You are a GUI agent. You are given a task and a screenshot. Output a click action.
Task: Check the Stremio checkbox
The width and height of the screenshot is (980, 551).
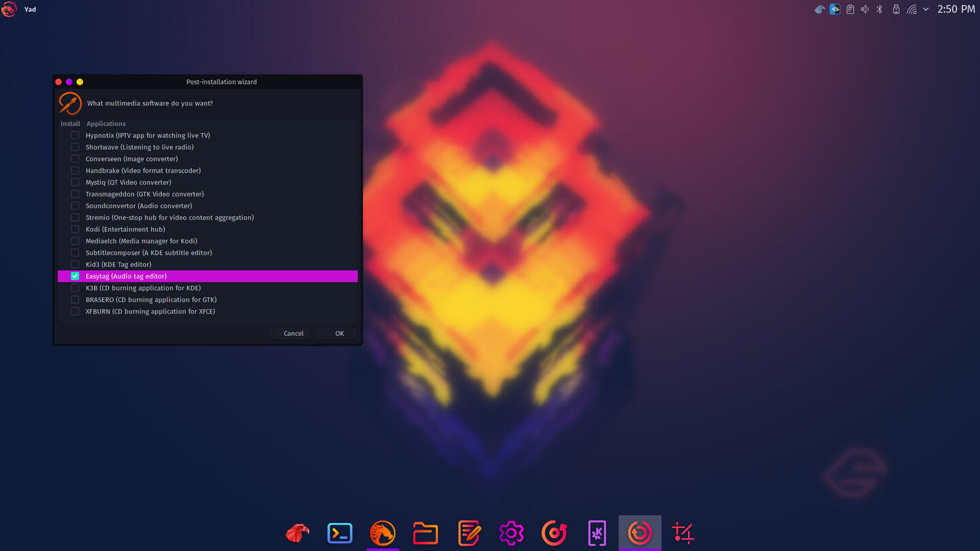tap(75, 218)
